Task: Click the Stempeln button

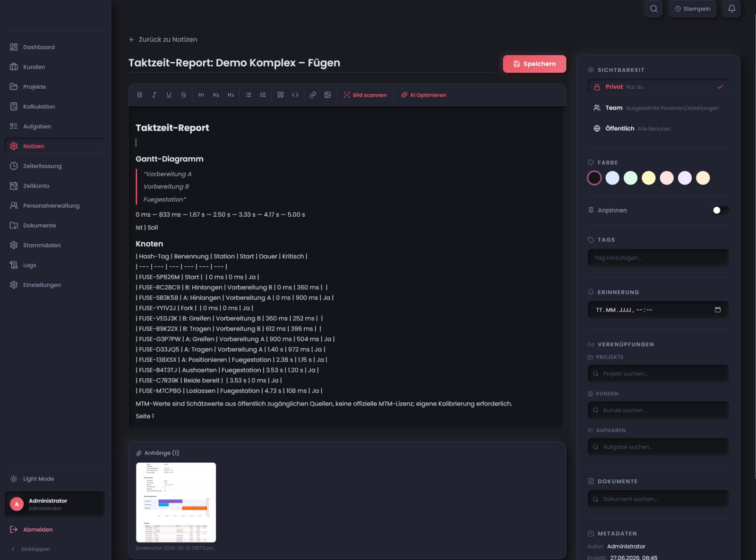Action: click(693, 8)
